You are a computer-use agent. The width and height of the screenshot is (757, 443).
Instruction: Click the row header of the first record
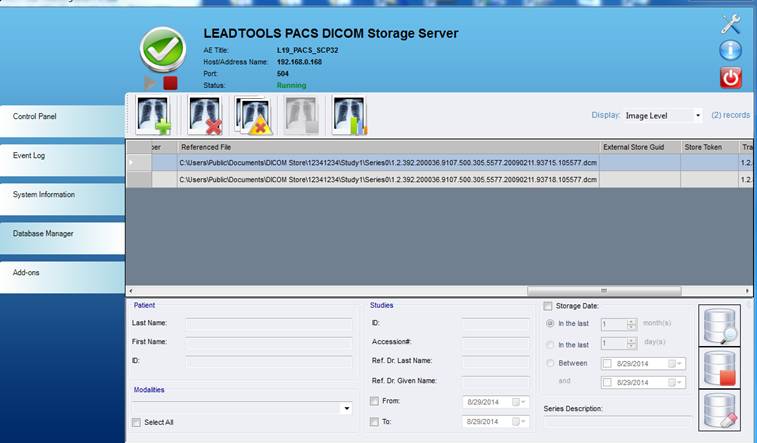(x=139, y=163)
